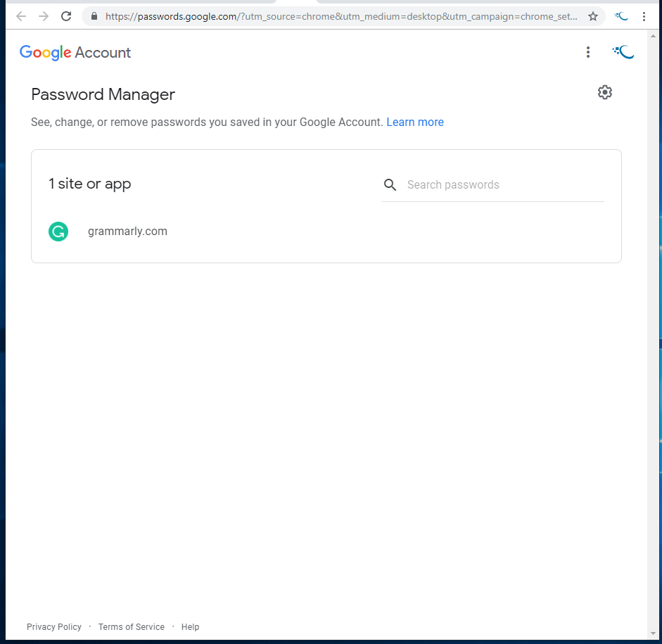Reload the page with refresh icon

click(x=66, y=16)
